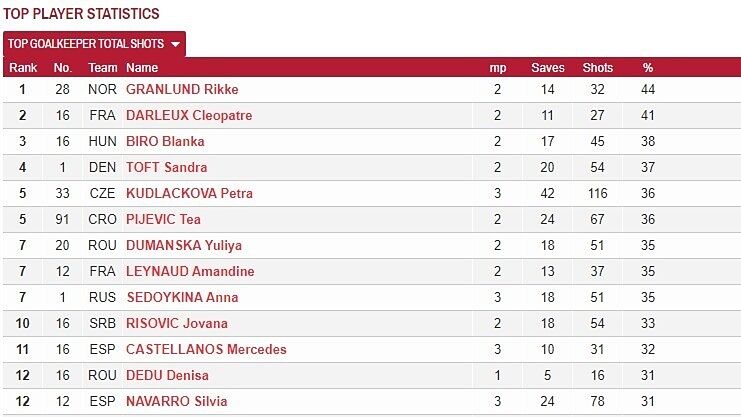
Task: Click CASTELLANOS Mercedes link
Action: tap(206, 349)
